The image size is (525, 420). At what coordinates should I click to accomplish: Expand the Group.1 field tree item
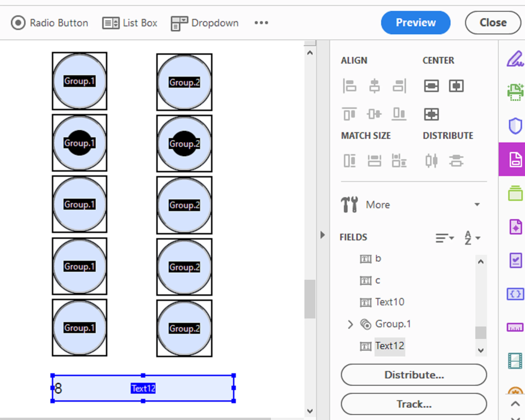tap(350, 324)
